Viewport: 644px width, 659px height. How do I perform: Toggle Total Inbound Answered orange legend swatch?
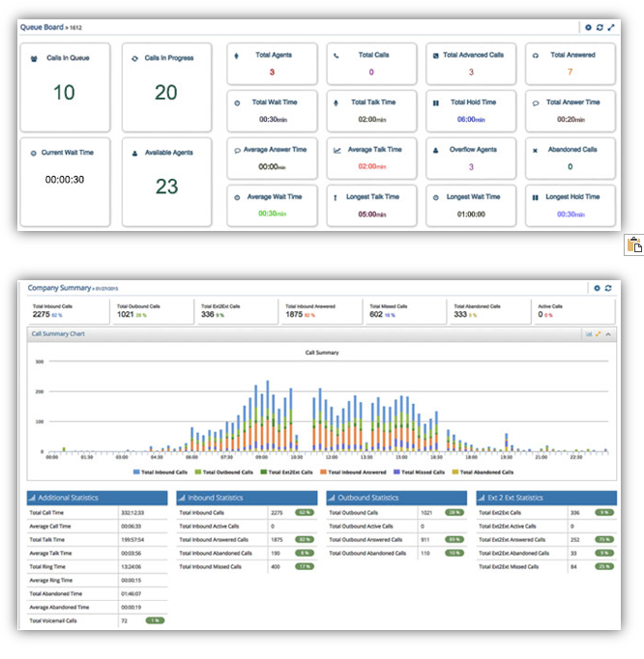point(323,472)
